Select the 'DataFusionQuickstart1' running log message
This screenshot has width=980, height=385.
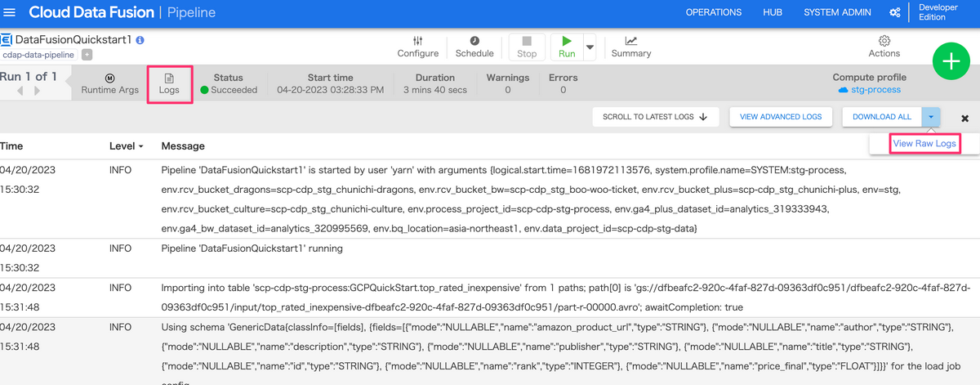[252, 248]
